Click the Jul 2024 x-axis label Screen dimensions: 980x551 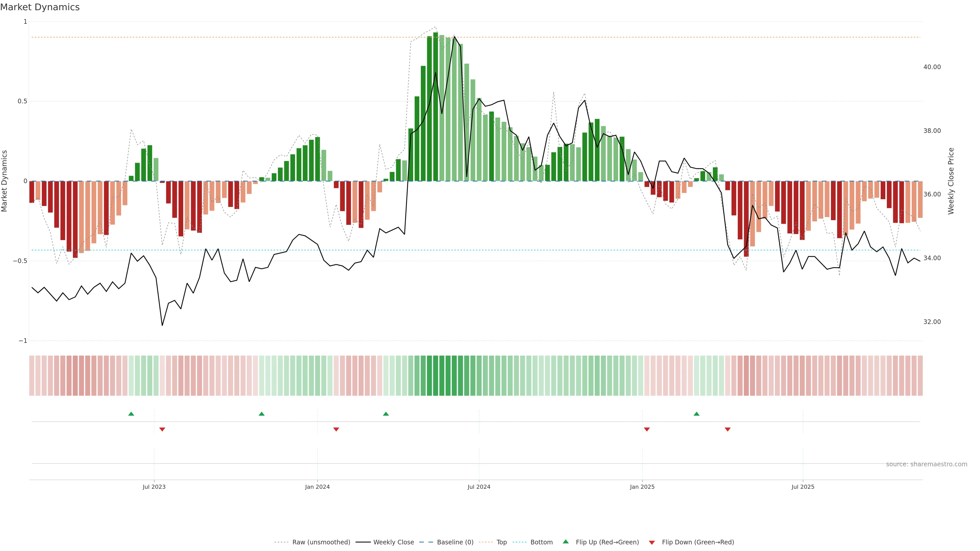coord(479,487)
